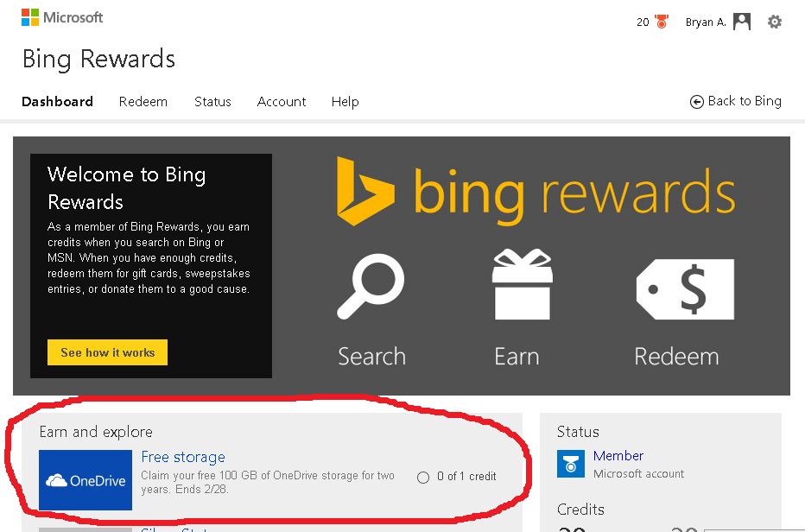Open the Bryan A. profile avatar

[741, 22]
